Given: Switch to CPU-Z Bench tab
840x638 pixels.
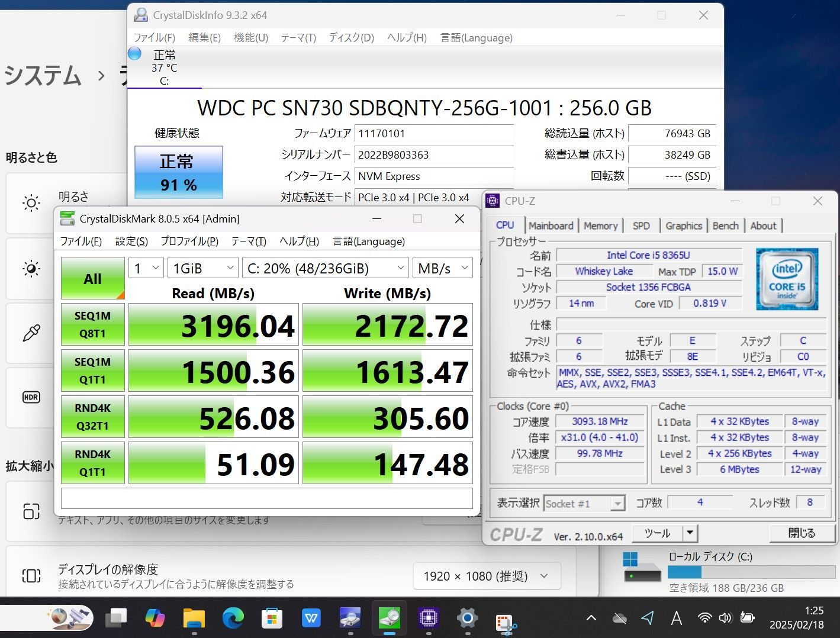Looking at the screenshot, I should tap(726, 225).
